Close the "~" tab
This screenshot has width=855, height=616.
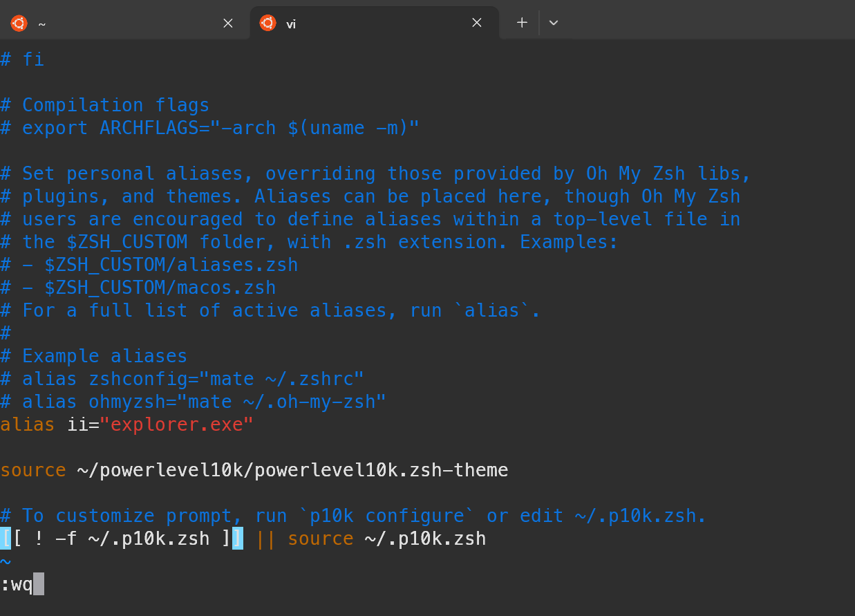point(228,23)
